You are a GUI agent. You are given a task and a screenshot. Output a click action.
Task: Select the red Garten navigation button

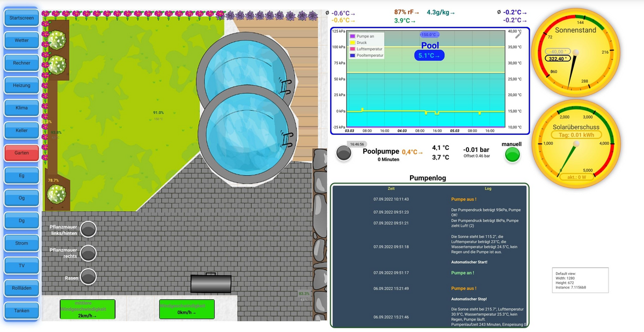coord(22,153)
